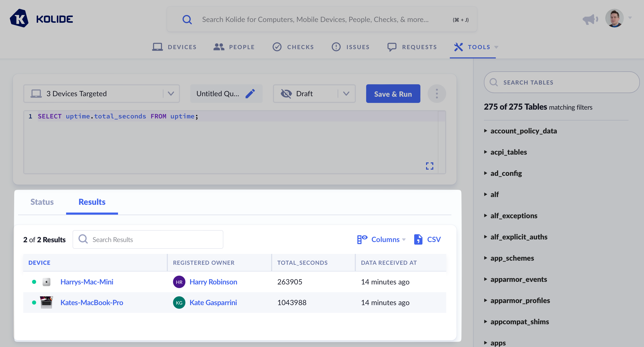Open the Tools navigation menu

(476, 47)
